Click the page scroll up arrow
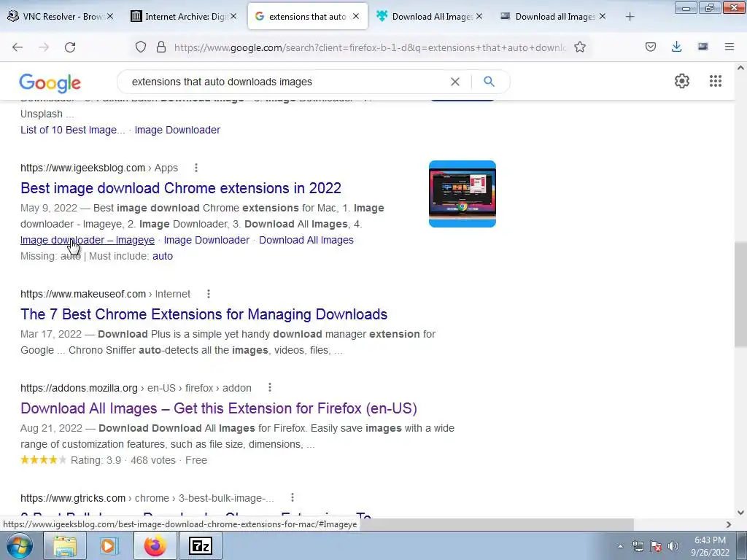This screenshot has height=560, width=747. click(740, 68)
